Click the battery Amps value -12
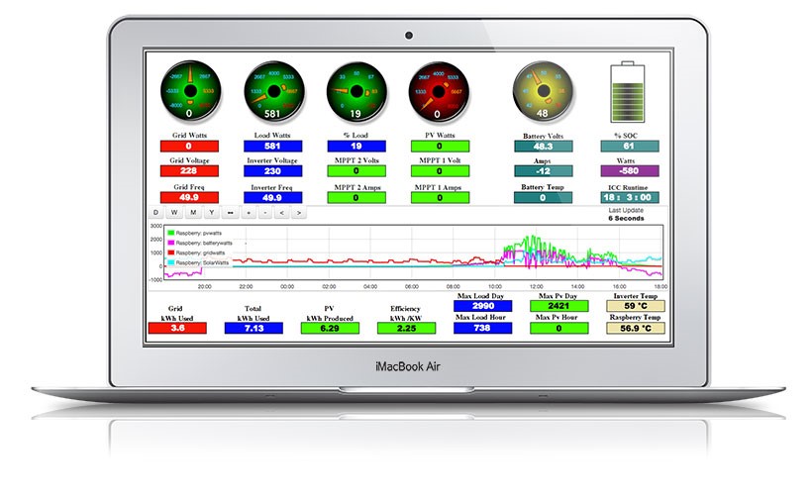The height and width of the screenshot is (504, 812). click(544, 171)
